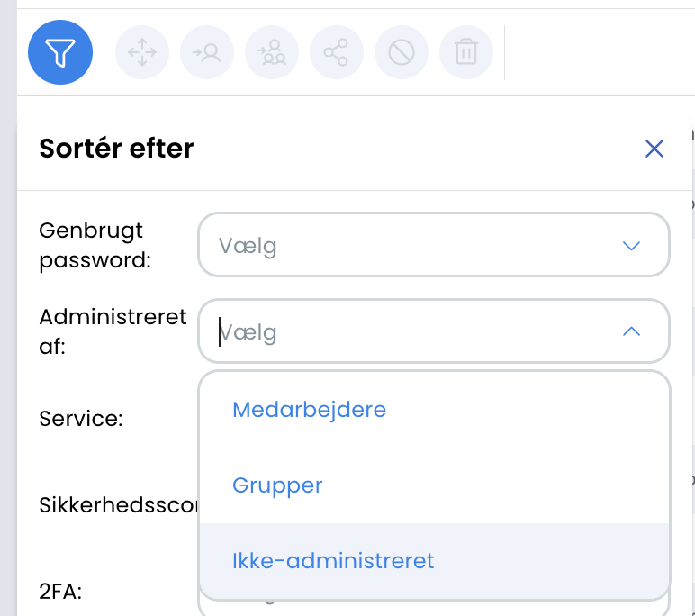Open the Genbrugt password dropdown
This screenshot has width=695, height=616.
434,245
